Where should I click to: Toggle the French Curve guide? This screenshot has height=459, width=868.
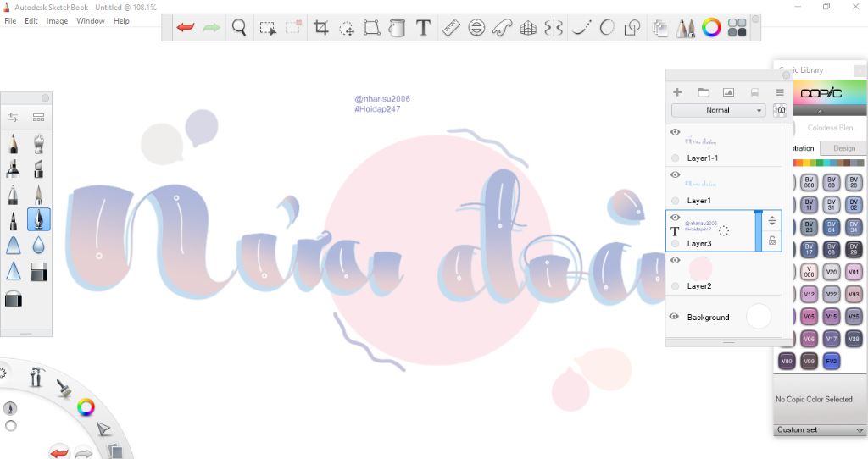click(x=502, y=28)
